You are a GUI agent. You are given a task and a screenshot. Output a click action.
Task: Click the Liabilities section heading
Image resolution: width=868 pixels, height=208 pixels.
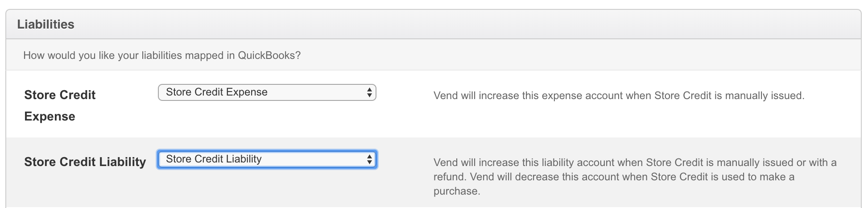point(46,25)
